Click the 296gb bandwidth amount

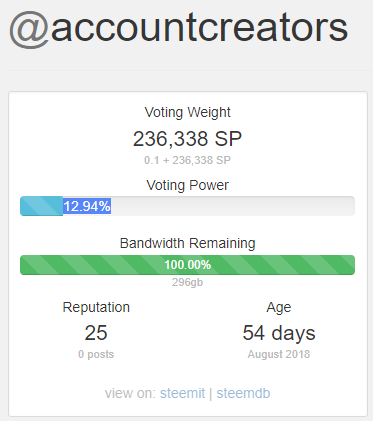[x=187, y=283]
